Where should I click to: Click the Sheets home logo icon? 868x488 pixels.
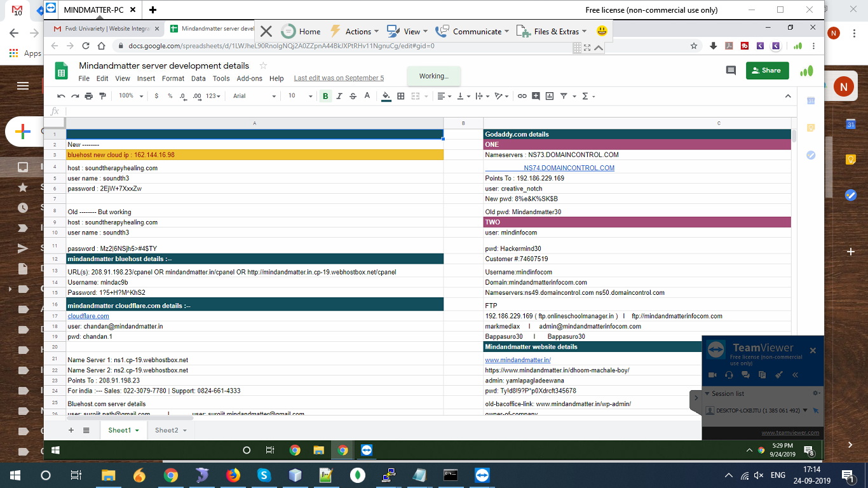(x=62, y=71)
